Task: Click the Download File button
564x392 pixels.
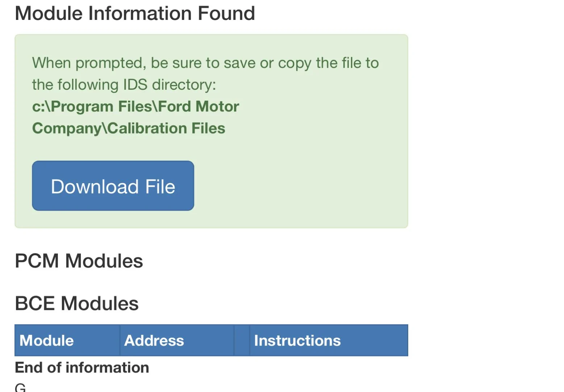Action: 113,186
